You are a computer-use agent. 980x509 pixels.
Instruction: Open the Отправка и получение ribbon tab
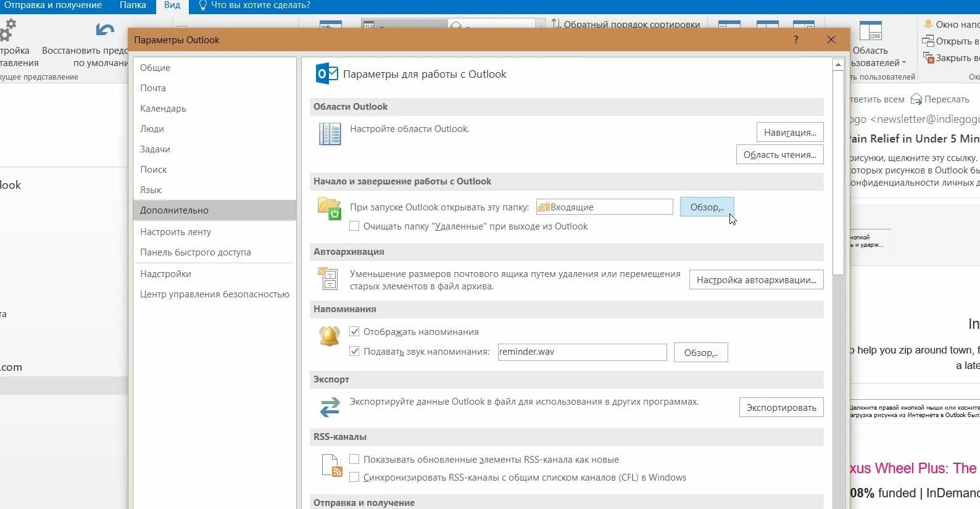point(52,5)
